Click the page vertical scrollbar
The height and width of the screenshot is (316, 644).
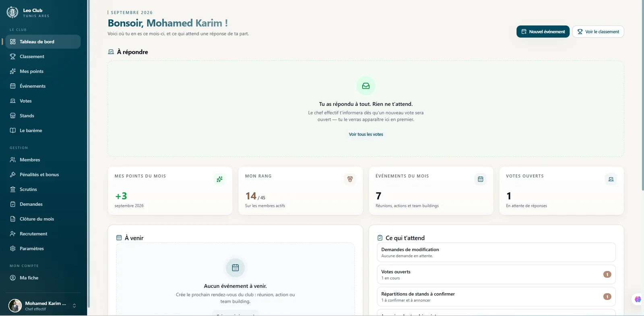pos(642,95)
